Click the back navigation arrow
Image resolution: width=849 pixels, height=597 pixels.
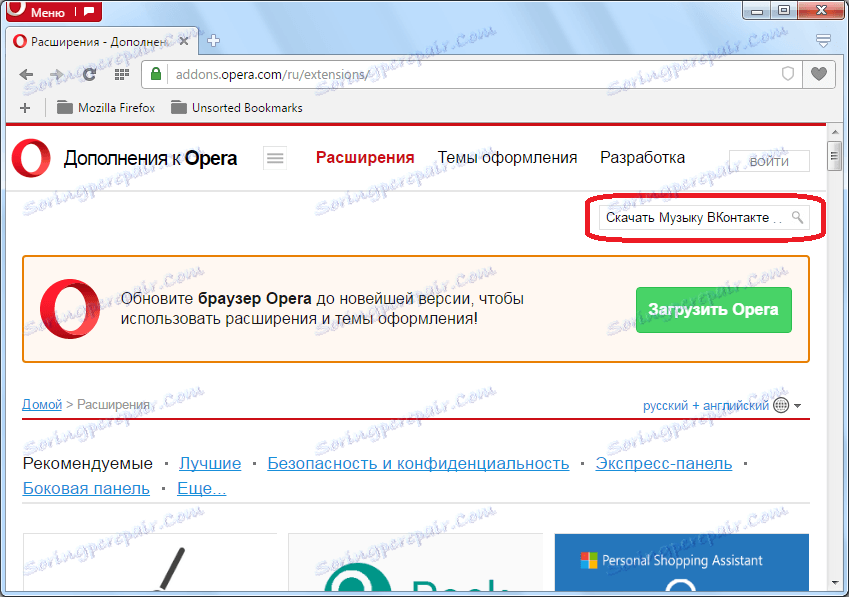pos(27,74)
